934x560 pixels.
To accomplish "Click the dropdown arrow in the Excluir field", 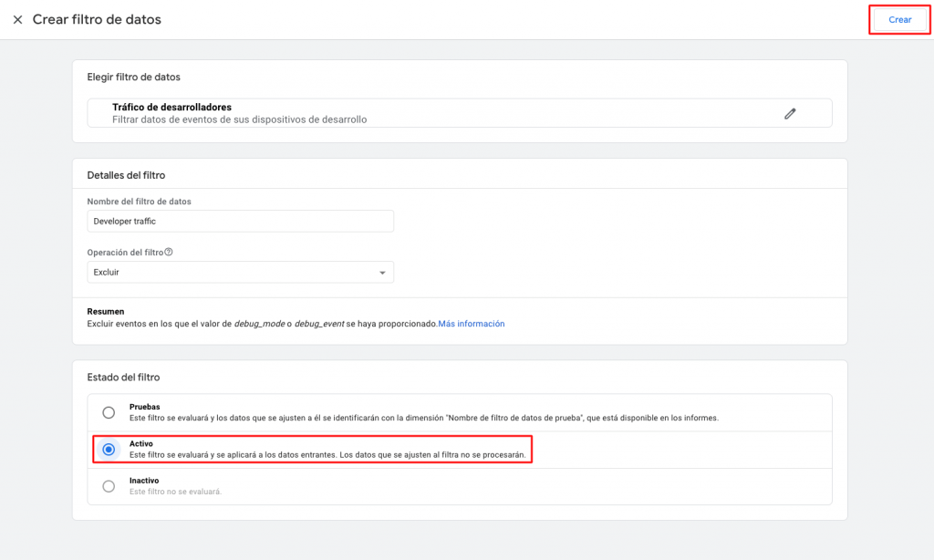I will coord(382,273).
